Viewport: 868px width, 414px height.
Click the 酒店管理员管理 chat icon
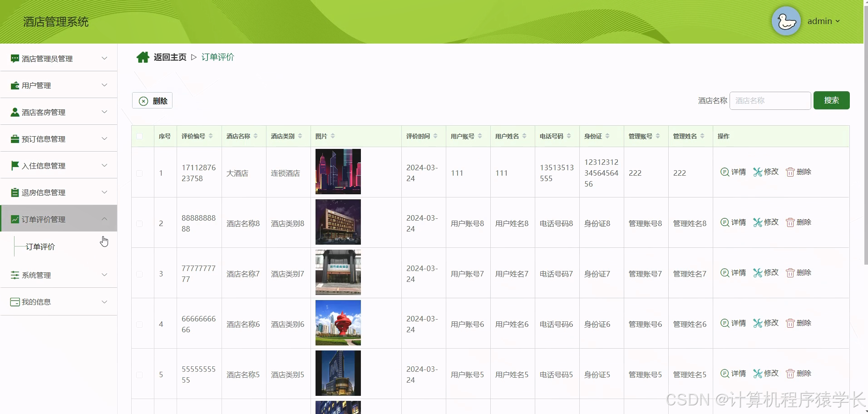15,59
